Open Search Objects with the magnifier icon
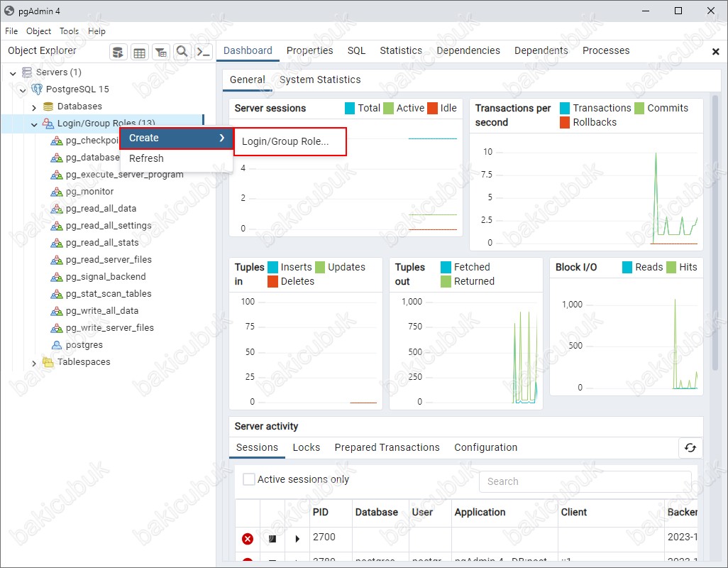 (x=182, y=52)
